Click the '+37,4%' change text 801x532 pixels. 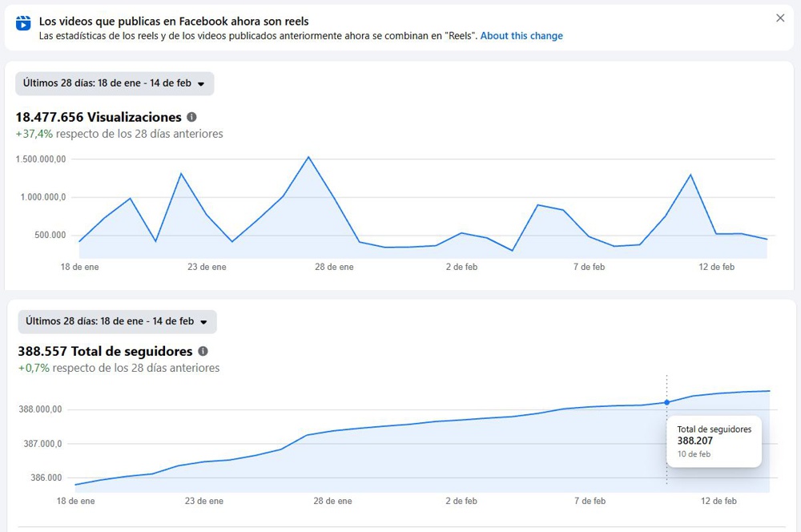click(x=34, y=134)
